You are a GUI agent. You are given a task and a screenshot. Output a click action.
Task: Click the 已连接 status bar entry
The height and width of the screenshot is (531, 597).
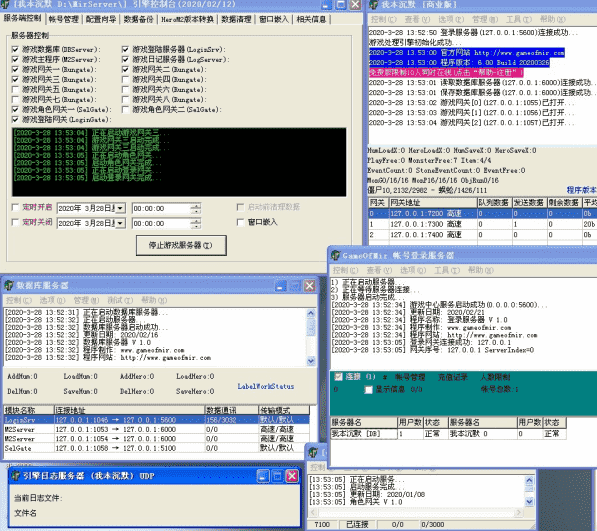(357, 525)
